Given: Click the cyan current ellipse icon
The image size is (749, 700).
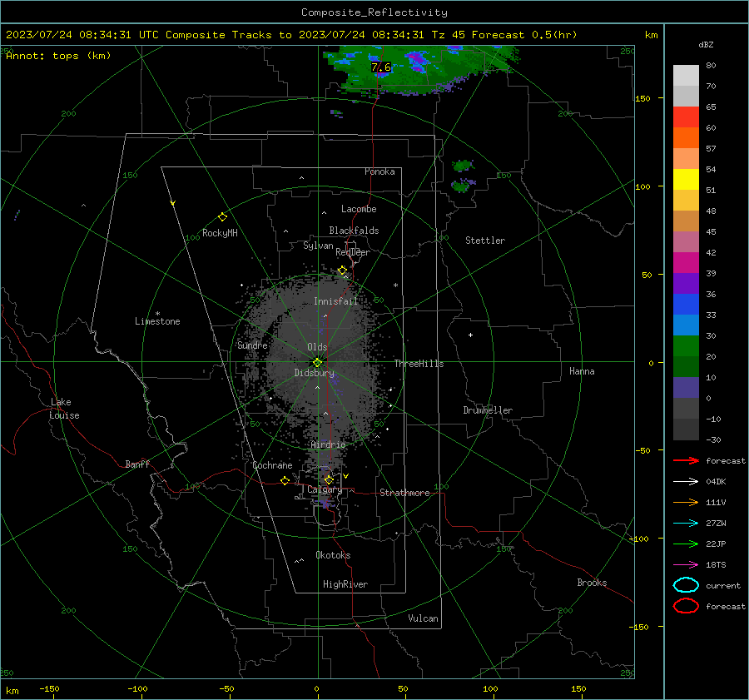Looking at the screenshot, I should 686,585.
